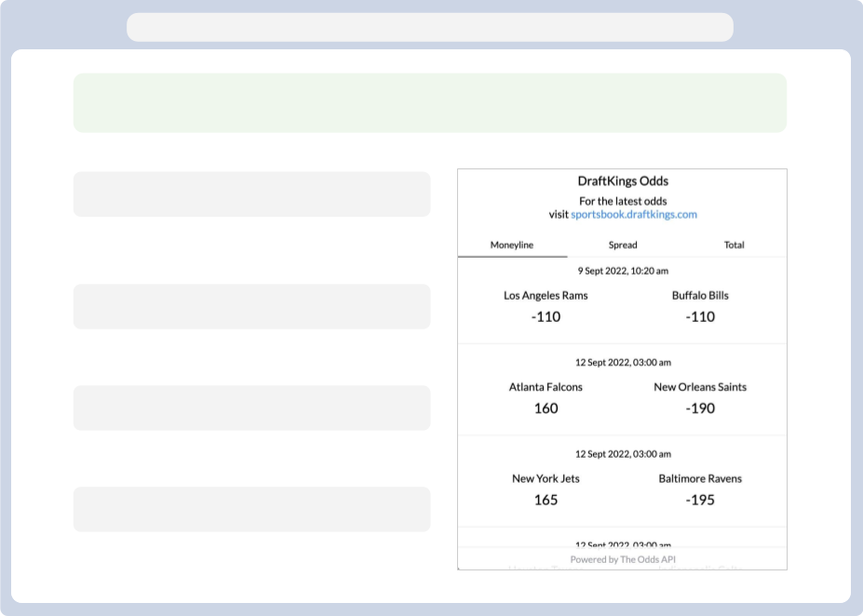Click the Atlanta Falcons 160 odds

click(x=546, y=408)
